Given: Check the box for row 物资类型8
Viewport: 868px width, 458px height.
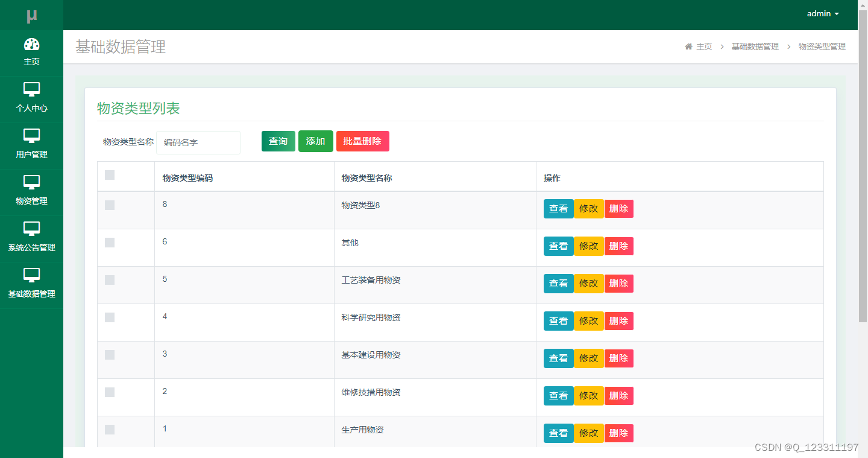Looking at the screenshot, I should click(110, 205).
